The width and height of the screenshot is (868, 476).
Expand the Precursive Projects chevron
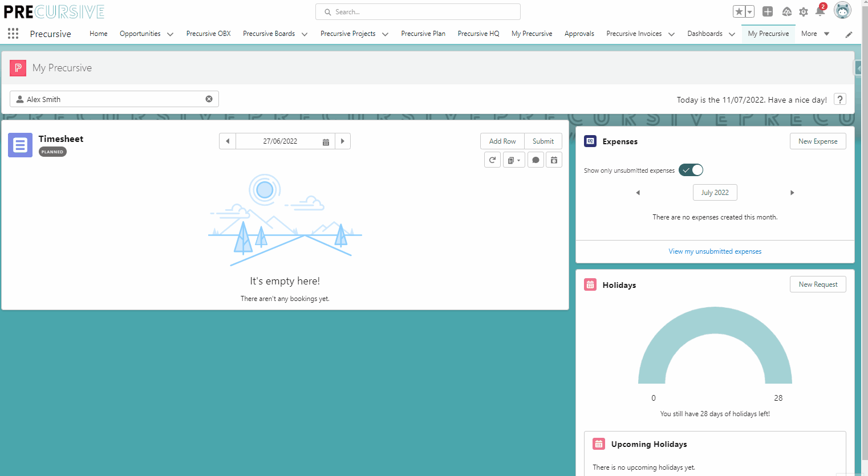(385, 34)
